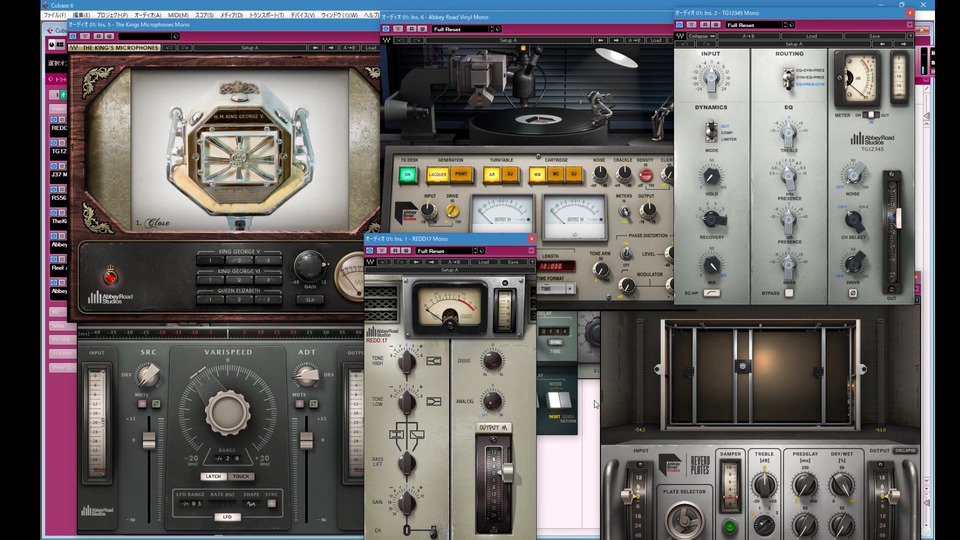Click Load in REDD17 plugin toolbar
Image resolution: width=960 pixels, height=540 pixels.
[x=484, y=262]
